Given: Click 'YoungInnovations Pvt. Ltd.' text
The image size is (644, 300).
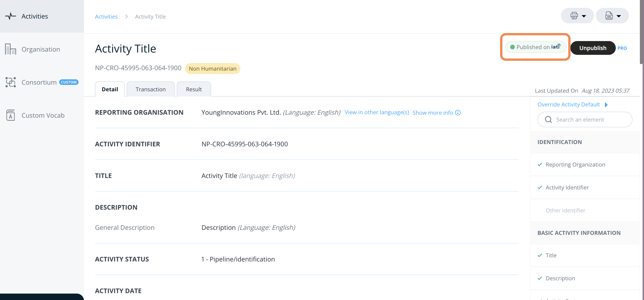Looking at the screenshot, I should (x=241, y=112).
